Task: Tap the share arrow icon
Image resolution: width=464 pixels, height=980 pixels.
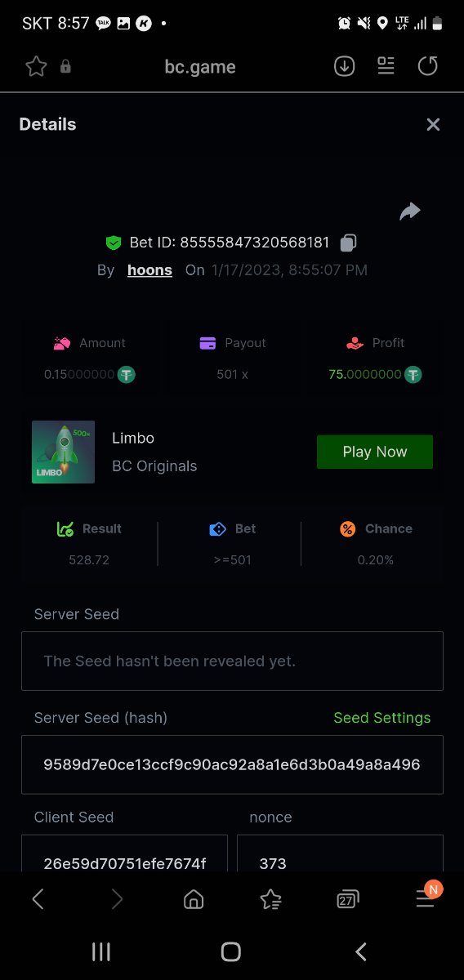Action: click(x=409, y=212)
